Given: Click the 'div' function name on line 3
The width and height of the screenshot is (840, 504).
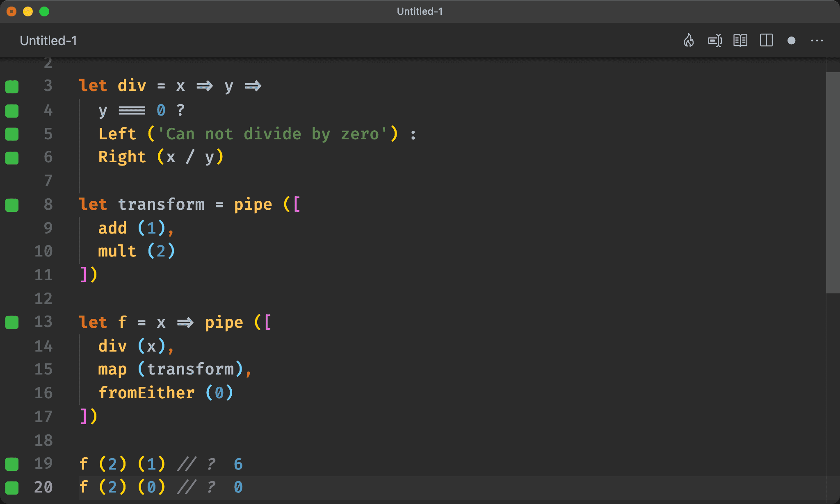Looking at the screenshot, I should point(132,86).
